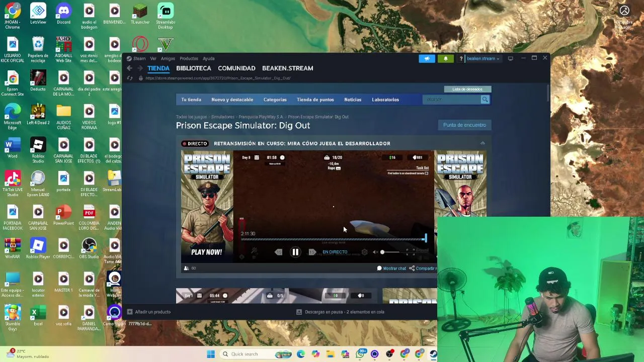Select the TIENDA section

[x=158, y=68]
